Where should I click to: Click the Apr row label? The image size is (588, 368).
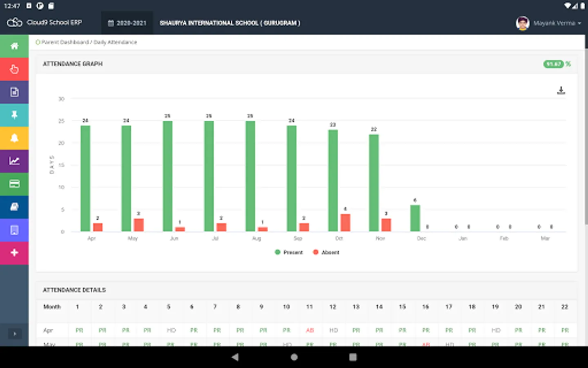tap(48, 330)
